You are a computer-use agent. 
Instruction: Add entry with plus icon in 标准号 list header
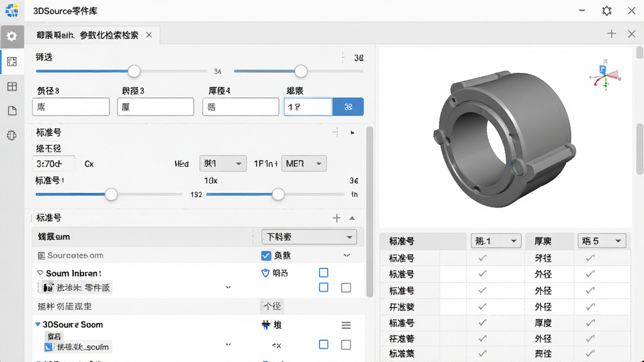coord(336,218)
